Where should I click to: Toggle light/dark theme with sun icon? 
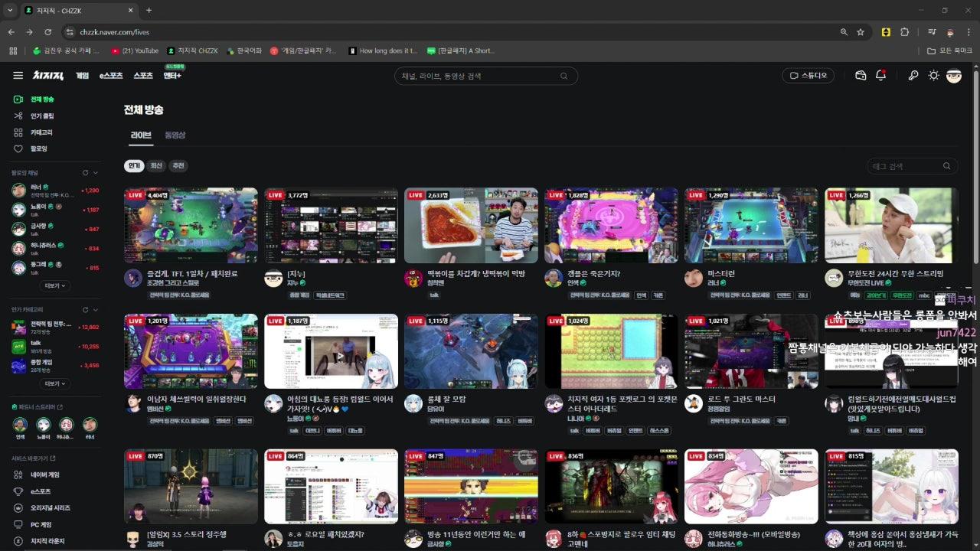pos(933,75)
